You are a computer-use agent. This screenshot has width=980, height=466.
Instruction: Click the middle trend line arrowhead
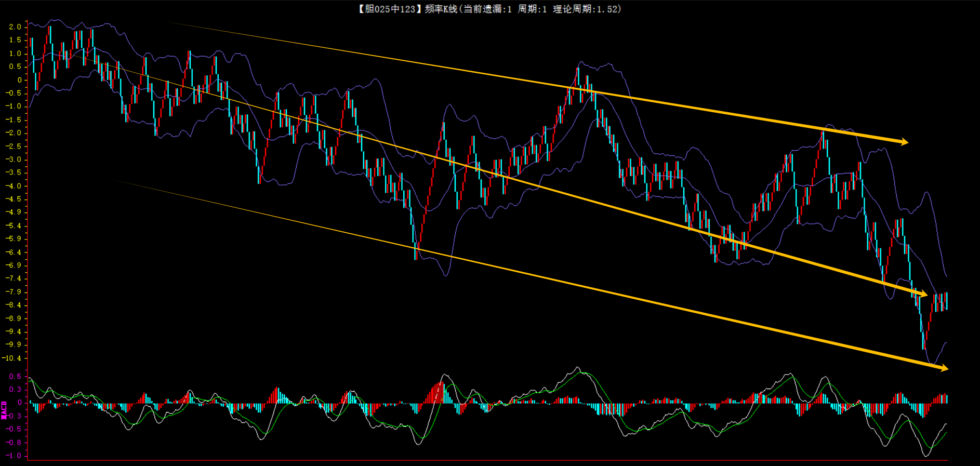pyautogui.click(x=923, y=295)
